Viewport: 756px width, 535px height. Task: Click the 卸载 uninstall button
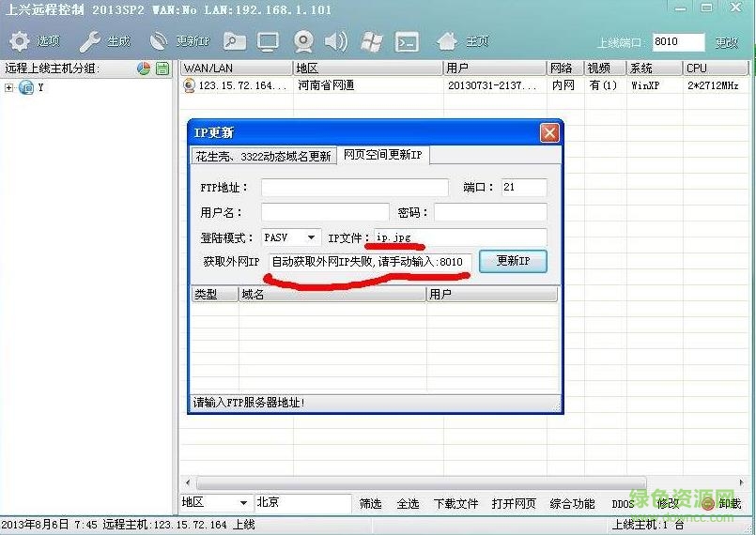722,504
